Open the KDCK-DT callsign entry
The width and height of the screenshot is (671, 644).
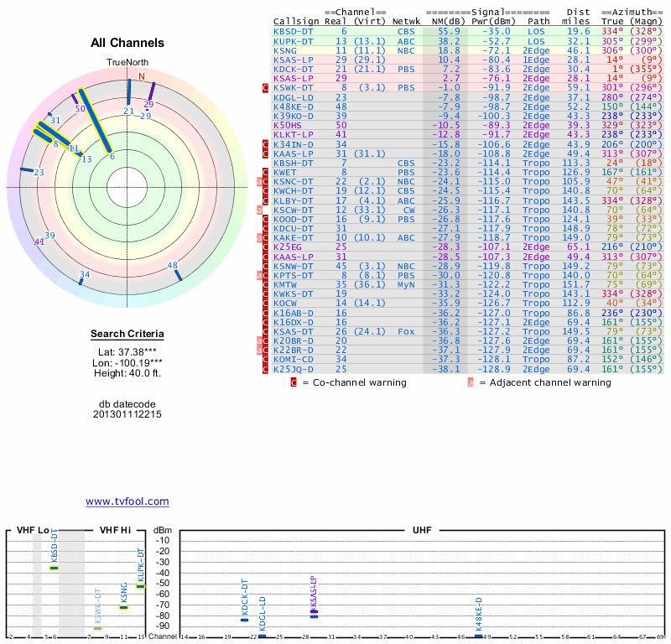(x=294, y=69)
